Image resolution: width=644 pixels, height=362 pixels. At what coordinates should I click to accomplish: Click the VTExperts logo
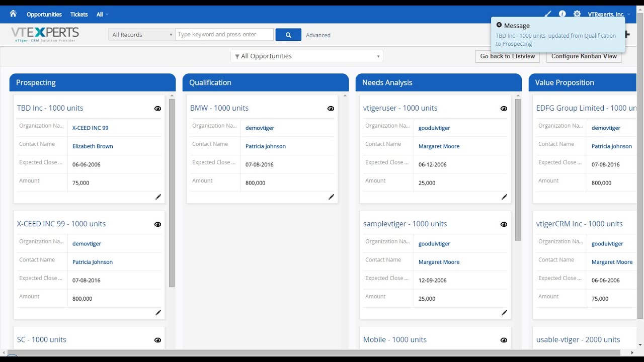pos(45,34)
